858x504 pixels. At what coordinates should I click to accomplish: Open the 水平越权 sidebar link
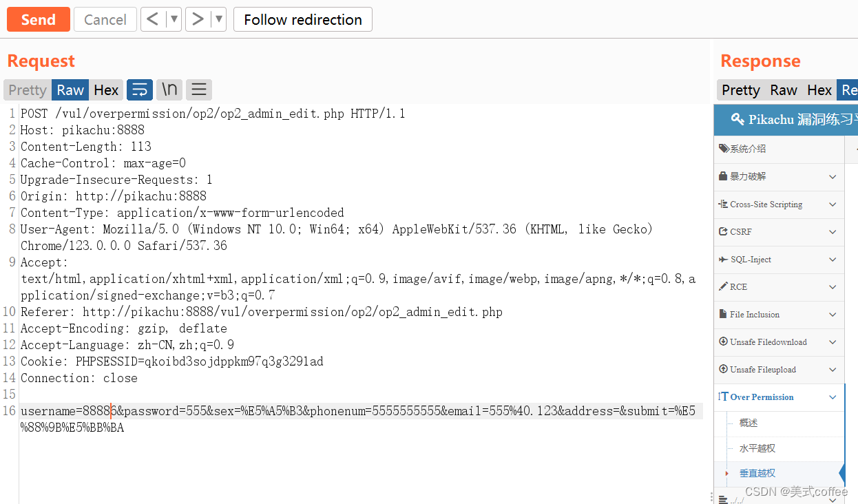tap(757, 448)
